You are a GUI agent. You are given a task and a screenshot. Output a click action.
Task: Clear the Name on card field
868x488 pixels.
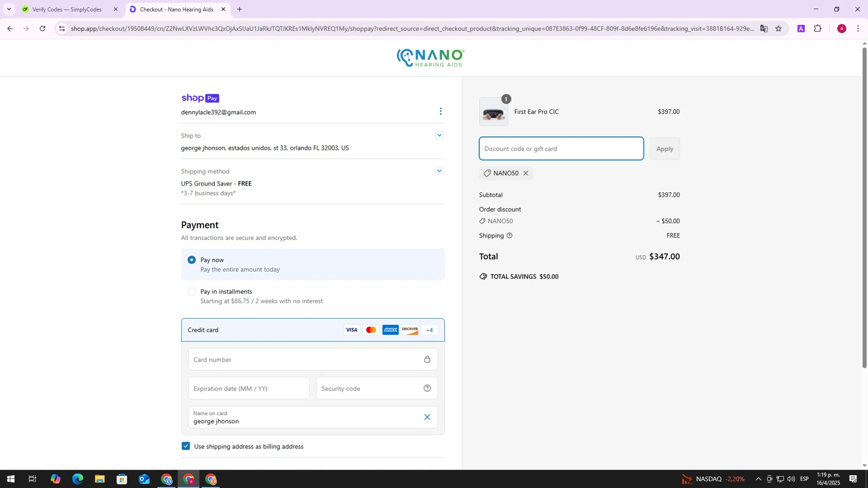pos(427,417)
